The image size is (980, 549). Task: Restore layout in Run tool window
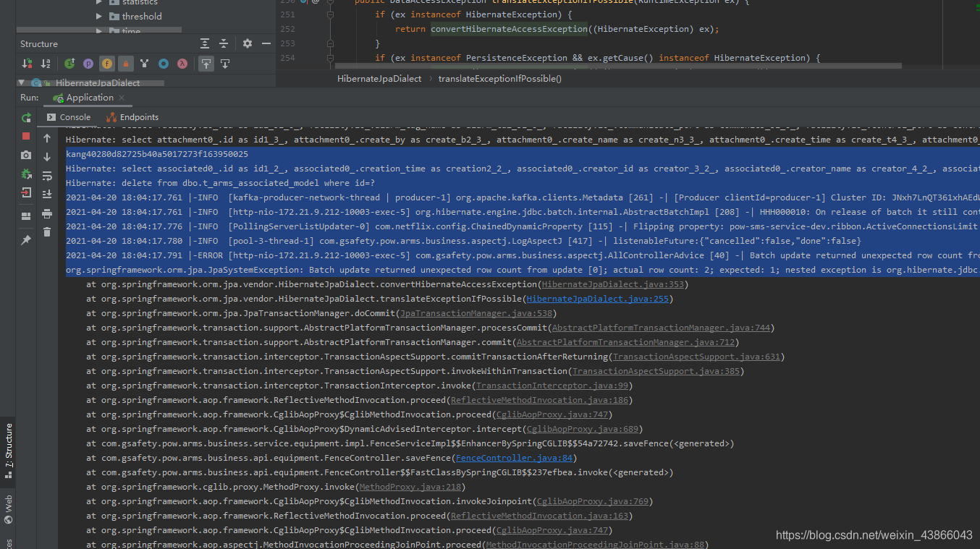click(x=26, y=216)
